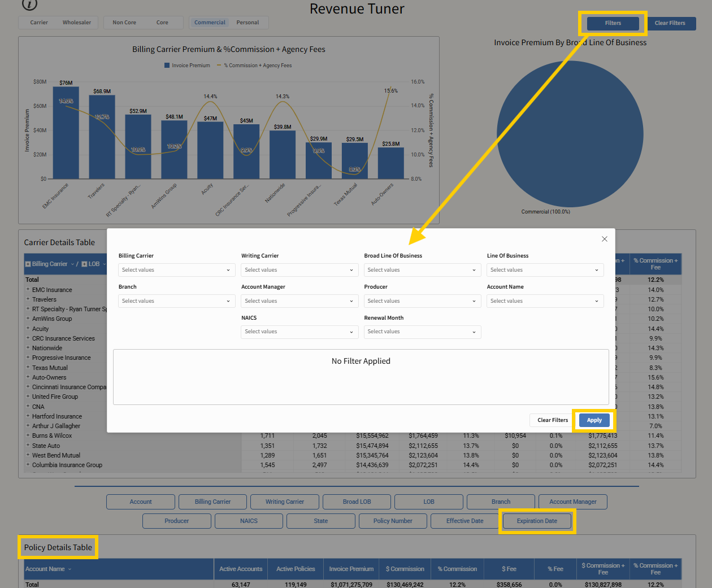Screen dimensions: 712x588
Task: Open the Line Of Business dropdown
Action: (x=545, y=270)
